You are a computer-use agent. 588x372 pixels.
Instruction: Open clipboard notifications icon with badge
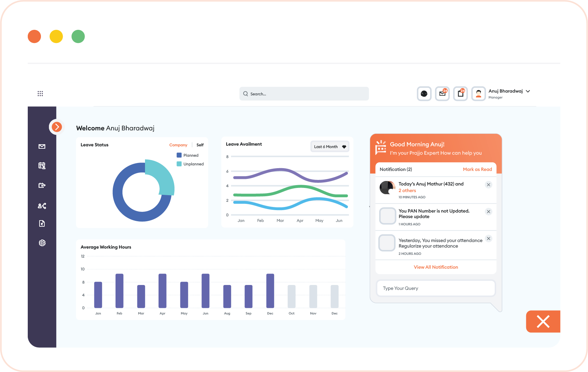461,94
